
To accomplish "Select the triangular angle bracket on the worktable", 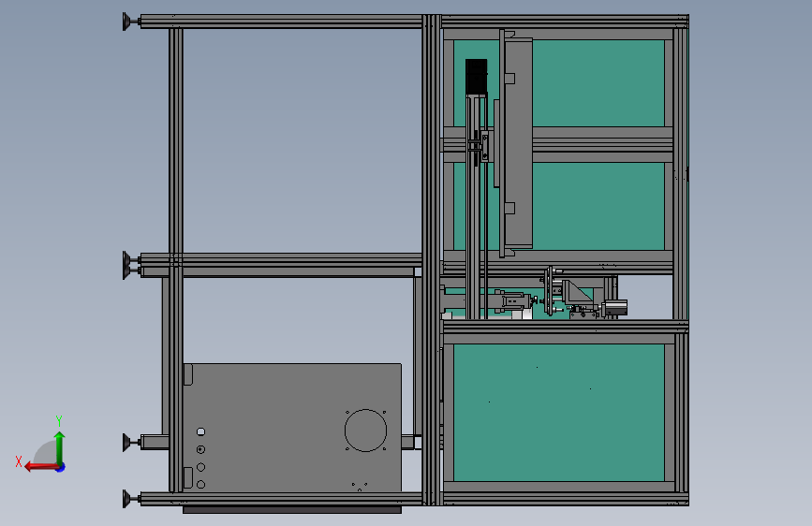I will (x=577, y=293).
